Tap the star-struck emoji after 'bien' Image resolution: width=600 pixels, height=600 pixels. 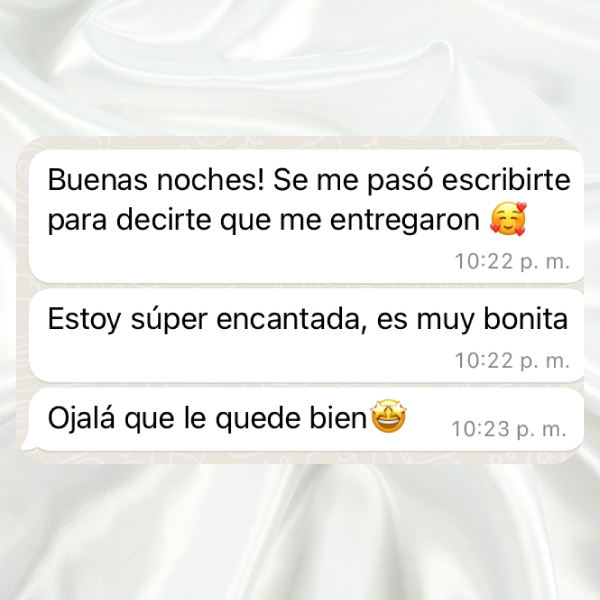pyautogui.click(x=388, y=416)
